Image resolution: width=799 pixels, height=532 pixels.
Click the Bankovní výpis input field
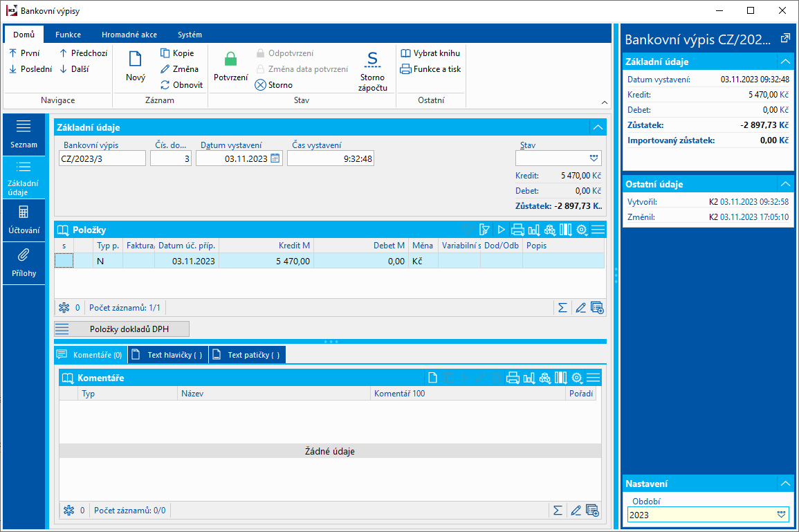tap(102, 158)
